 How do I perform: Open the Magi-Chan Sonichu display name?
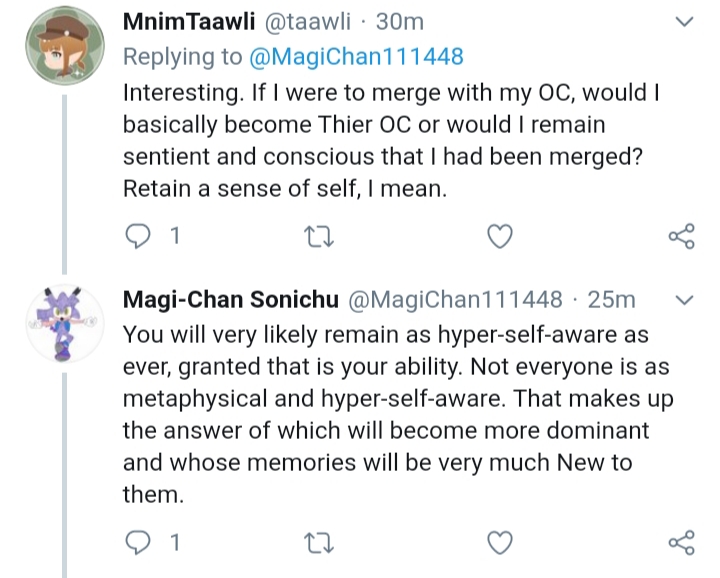coord(231,299)
